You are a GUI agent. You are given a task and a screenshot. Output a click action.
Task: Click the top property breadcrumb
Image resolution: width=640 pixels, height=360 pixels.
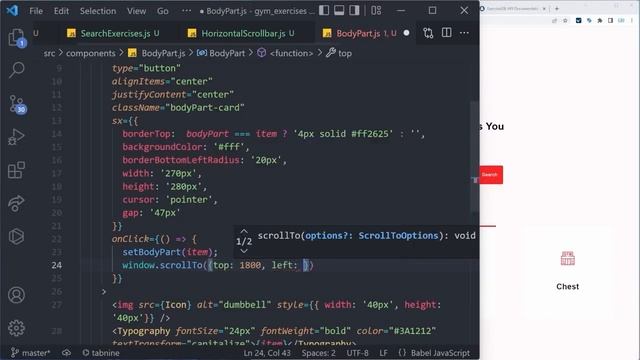(x=339, y=53)
